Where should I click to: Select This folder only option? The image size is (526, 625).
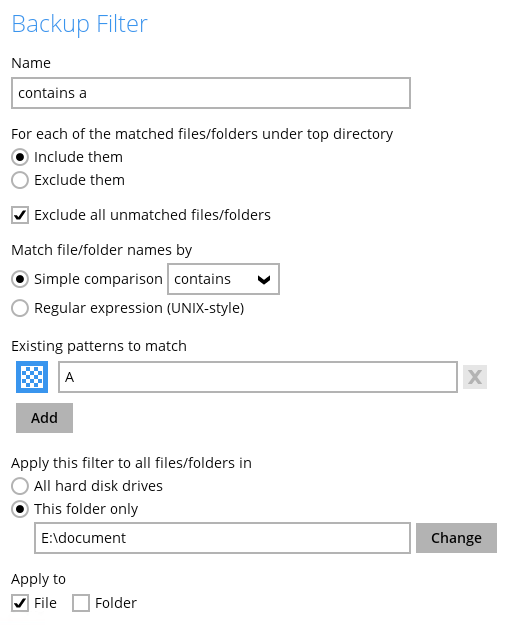(20, 509)
